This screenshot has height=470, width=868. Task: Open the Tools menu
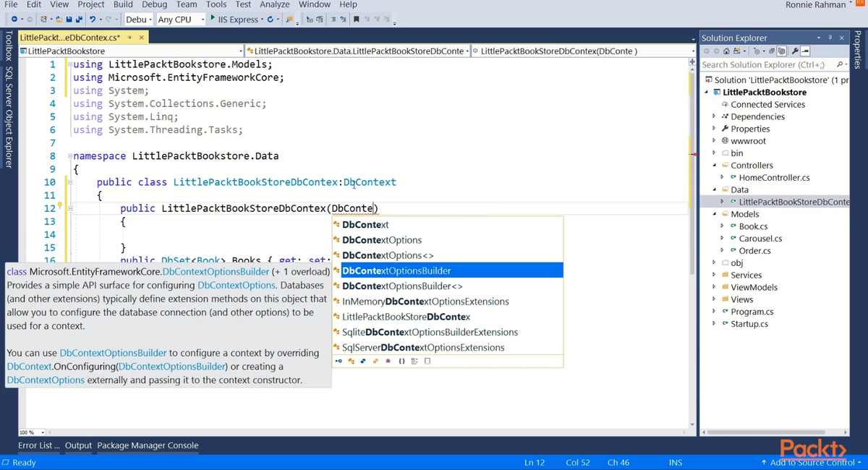[216, 4]
